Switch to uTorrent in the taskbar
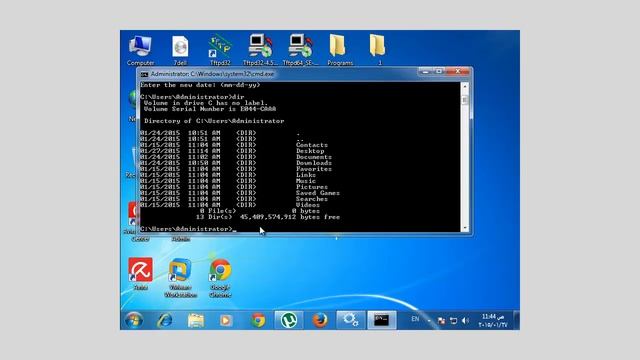 [x=289, y=320]
